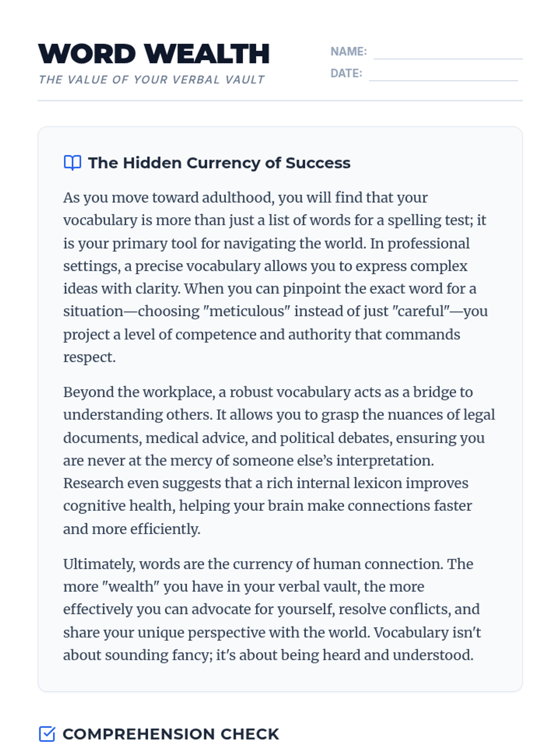The width and height of the screenshot is (560, 747).
Task: Click the checkmark icon beside Comprehension Check
Action: 47,734
